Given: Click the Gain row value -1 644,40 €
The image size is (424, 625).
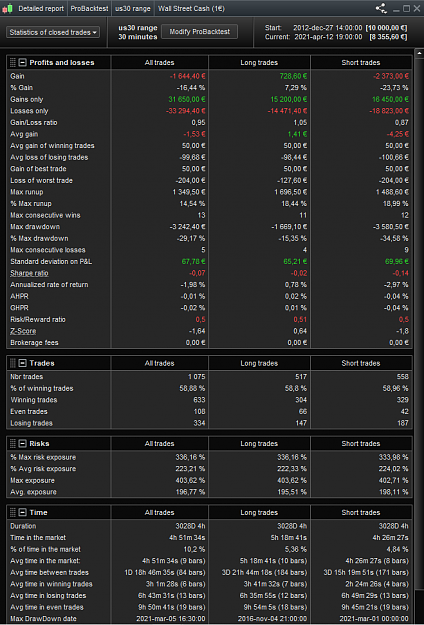Looking at the screenshot, I should pos(187,76).
